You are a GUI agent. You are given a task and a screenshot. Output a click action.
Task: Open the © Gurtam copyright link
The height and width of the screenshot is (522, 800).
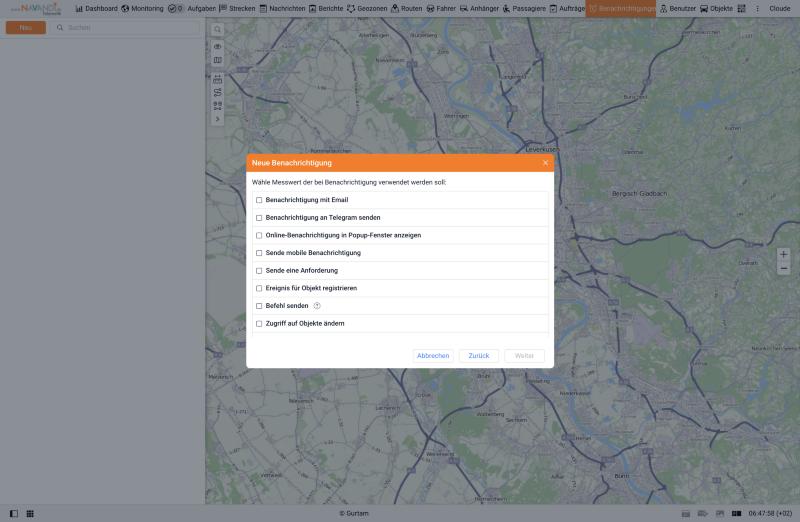click(354, 514)
